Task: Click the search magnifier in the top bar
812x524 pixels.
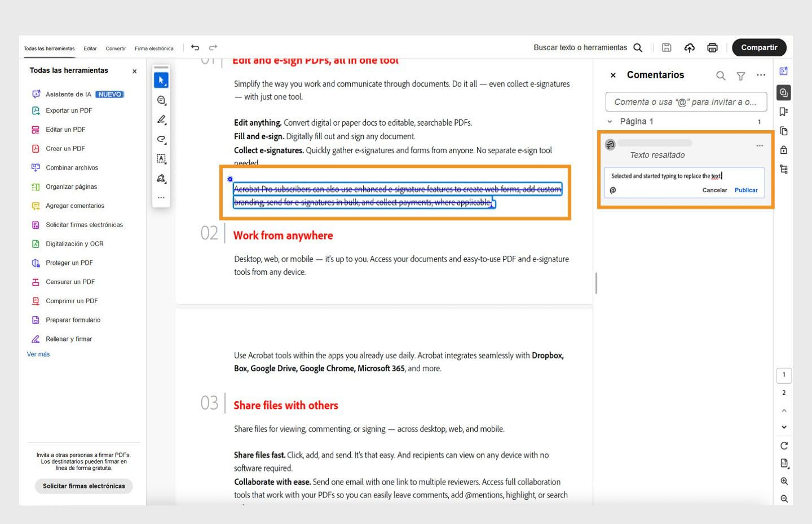Action: (x=638, y=48)
